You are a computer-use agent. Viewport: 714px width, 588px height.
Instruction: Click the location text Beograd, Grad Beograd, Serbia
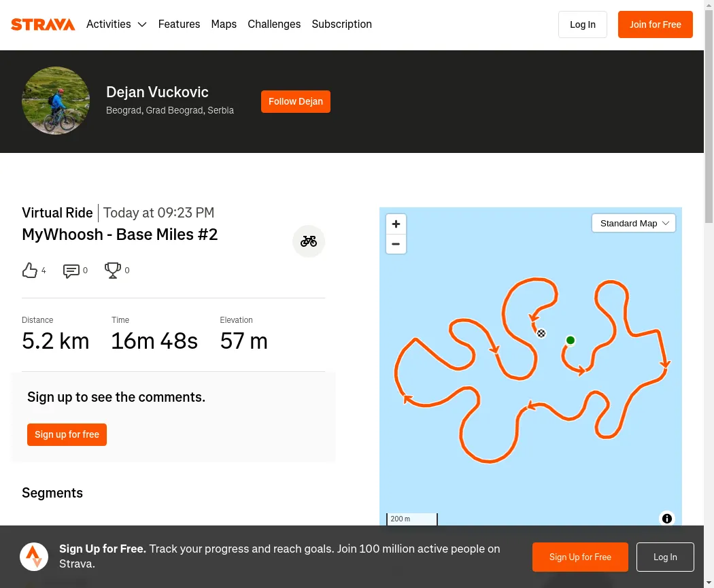coord(170,110)
